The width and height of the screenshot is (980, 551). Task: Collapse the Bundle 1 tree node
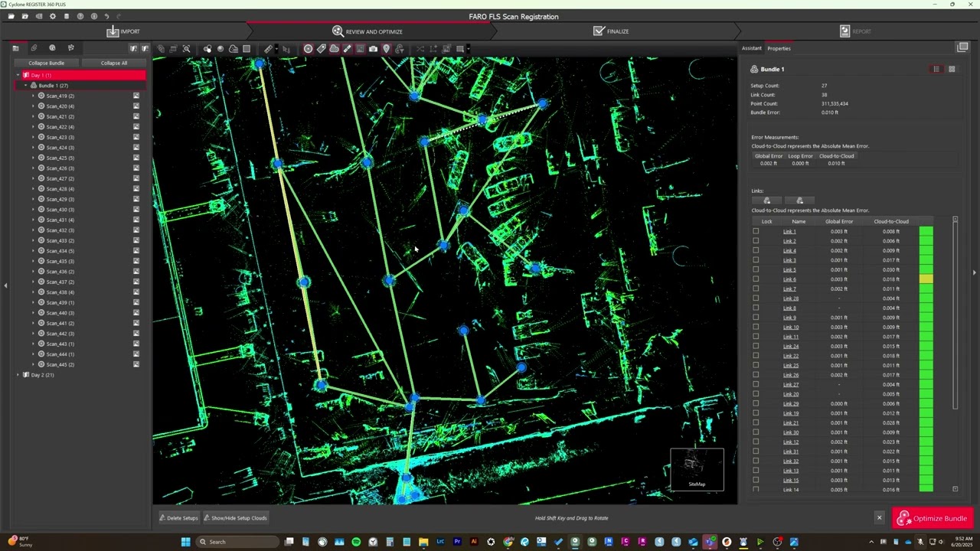point(25,86)
